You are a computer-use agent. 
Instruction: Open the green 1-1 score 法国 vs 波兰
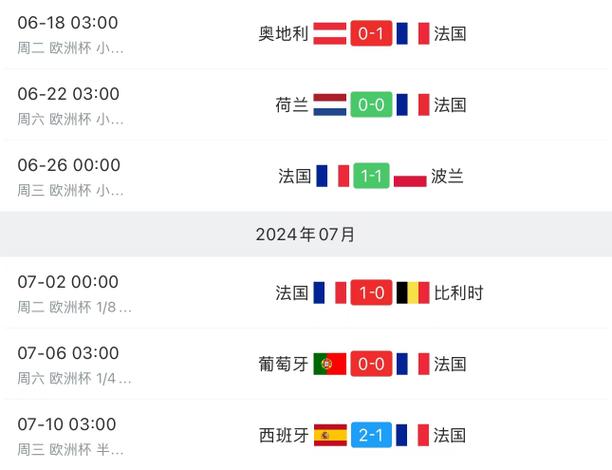tap(371, 176)
